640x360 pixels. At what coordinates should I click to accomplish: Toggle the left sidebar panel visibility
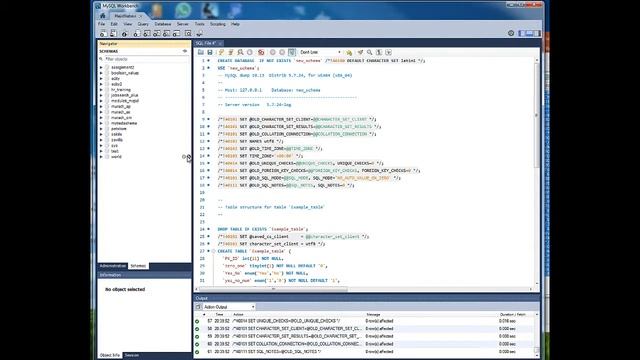click(x=522, y=33)
